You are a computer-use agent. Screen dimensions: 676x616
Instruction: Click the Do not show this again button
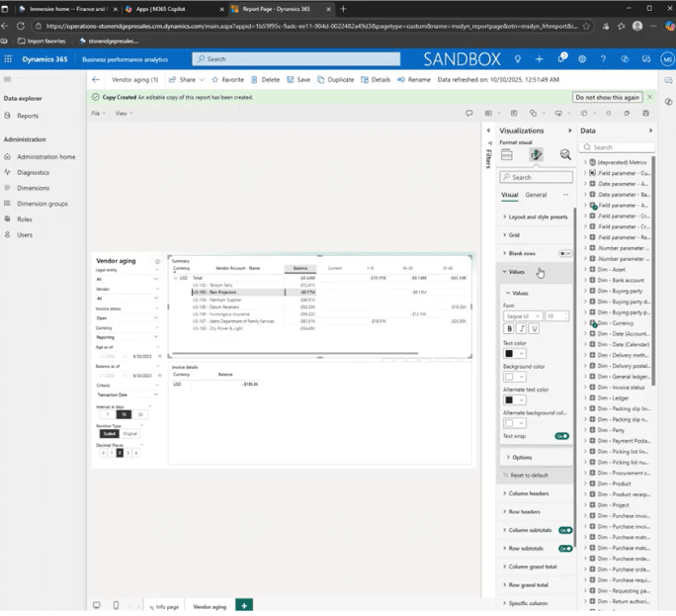[x=607, y=97]
